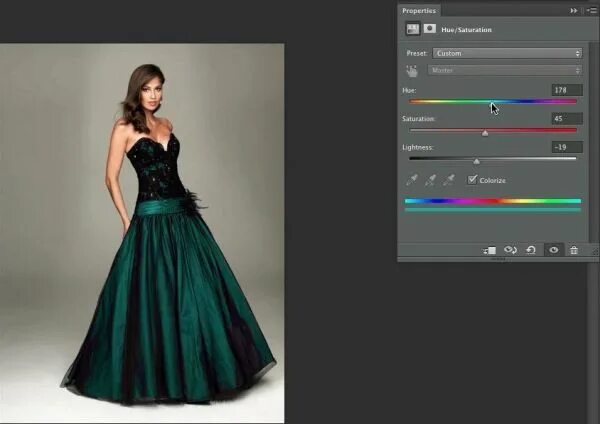
Task: Uncheck the Colorize checkbox
Action: pyautogui.click(x=472, y=179)
